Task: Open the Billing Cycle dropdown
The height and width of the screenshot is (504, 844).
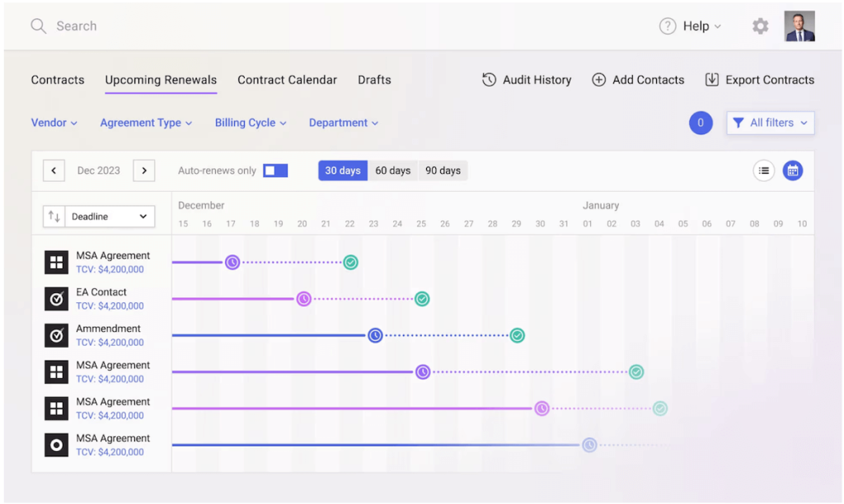Action: click(250, 122)
